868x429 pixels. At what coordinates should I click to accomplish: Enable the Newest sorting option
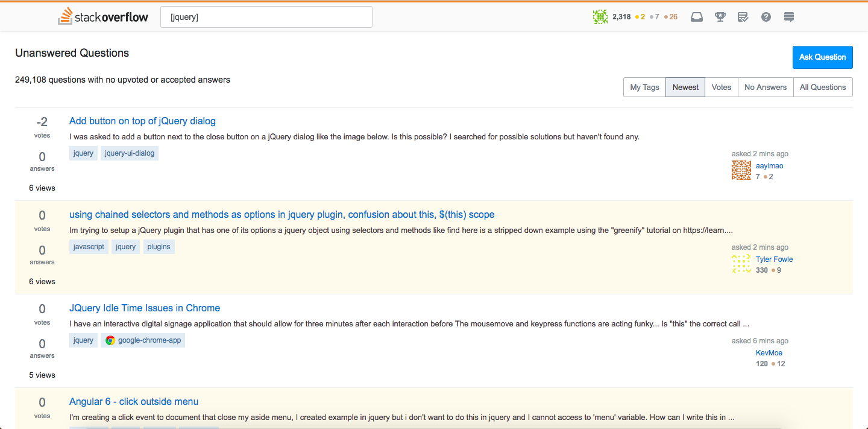coord(685,87)
